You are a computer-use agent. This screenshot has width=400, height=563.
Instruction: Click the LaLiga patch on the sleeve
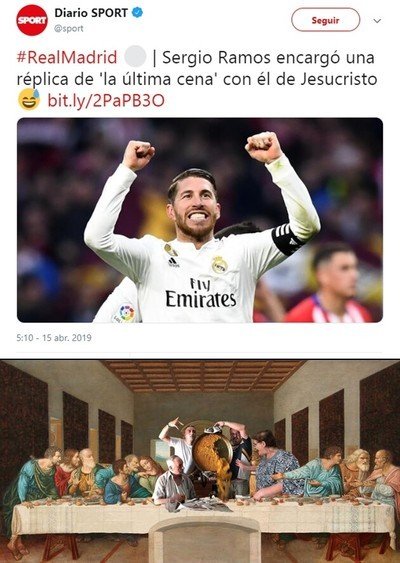tap(125, 313)
